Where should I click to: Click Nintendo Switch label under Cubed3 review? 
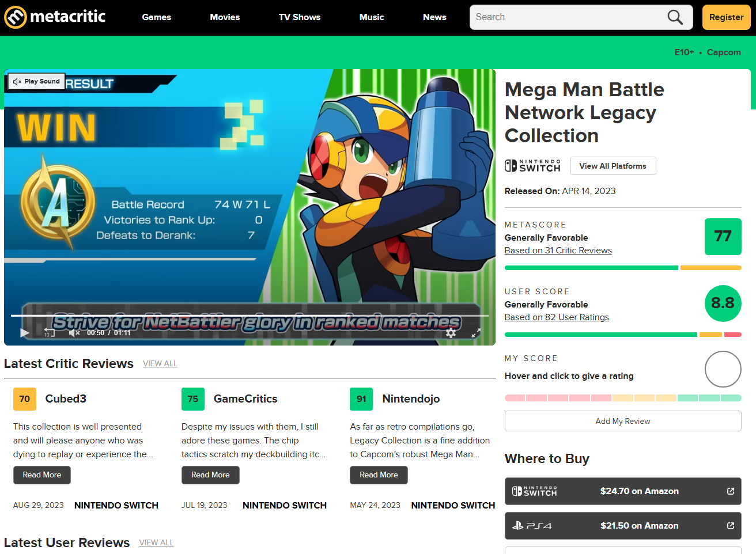(116, 506)
